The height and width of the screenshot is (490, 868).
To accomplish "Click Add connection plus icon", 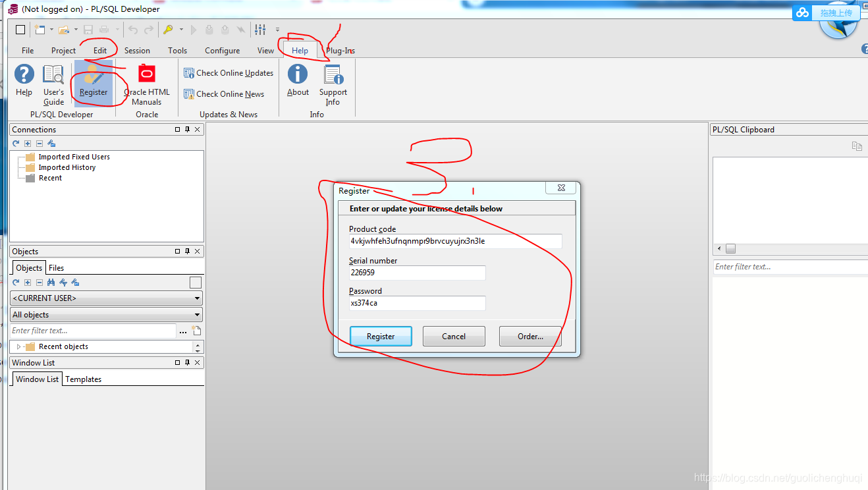I will 28,144.
